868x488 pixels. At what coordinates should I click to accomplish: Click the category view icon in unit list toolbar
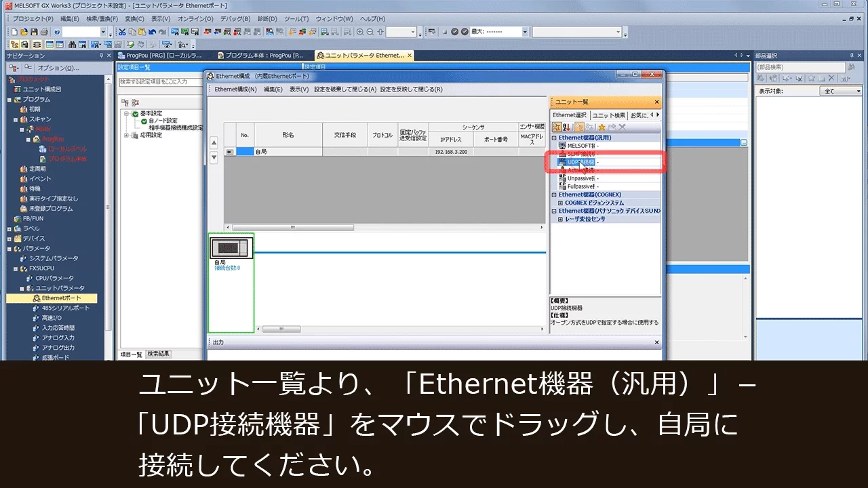point(557,127)
